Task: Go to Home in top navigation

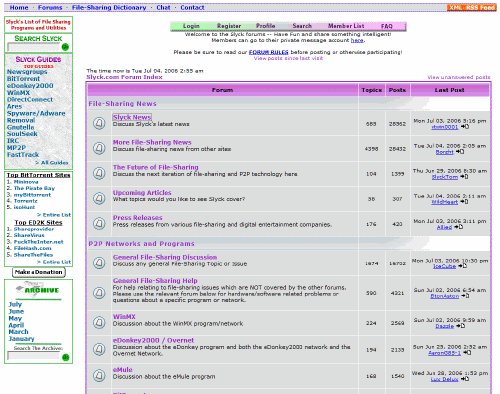Action: pyautogui.click(x=19, y=7)
